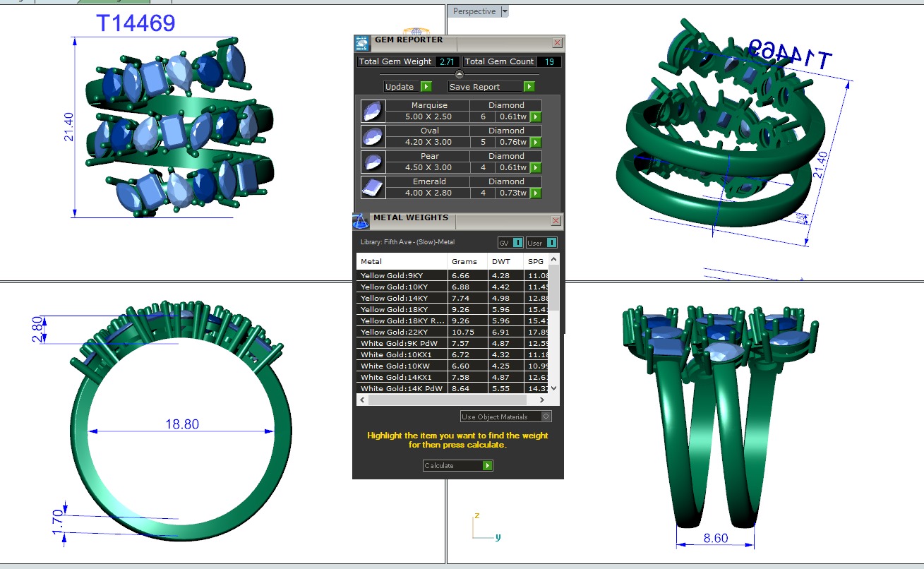The height and width of the screenshot is (569, 924).
Task: Click the Save Report button
Action: click(x=491, y=87)
